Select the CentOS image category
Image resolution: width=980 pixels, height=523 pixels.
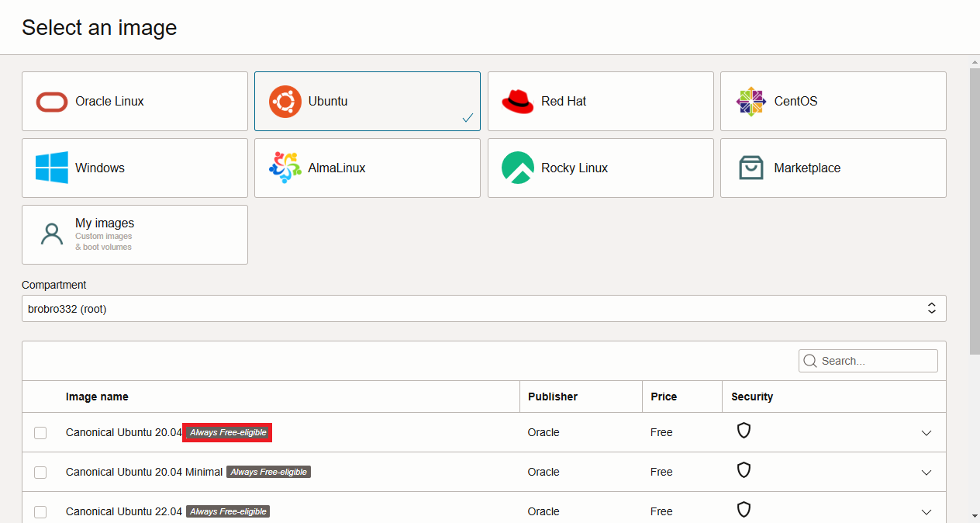pos(833,102)
